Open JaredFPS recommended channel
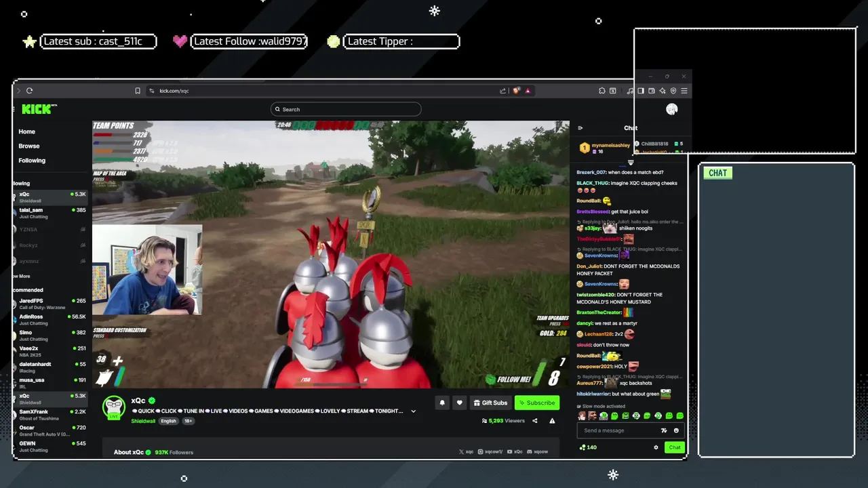The image size is (868, 488). (51, 303)
